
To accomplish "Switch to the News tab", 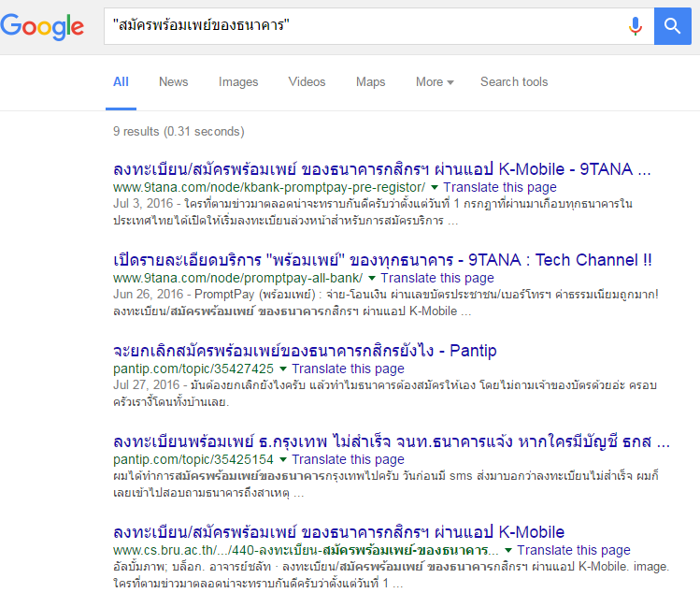I will click(173, 81).
